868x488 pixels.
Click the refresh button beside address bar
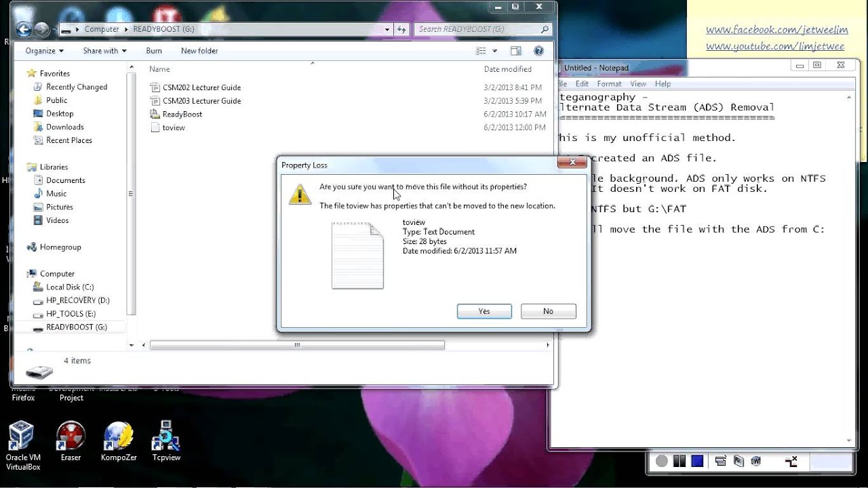click(401, 29)
